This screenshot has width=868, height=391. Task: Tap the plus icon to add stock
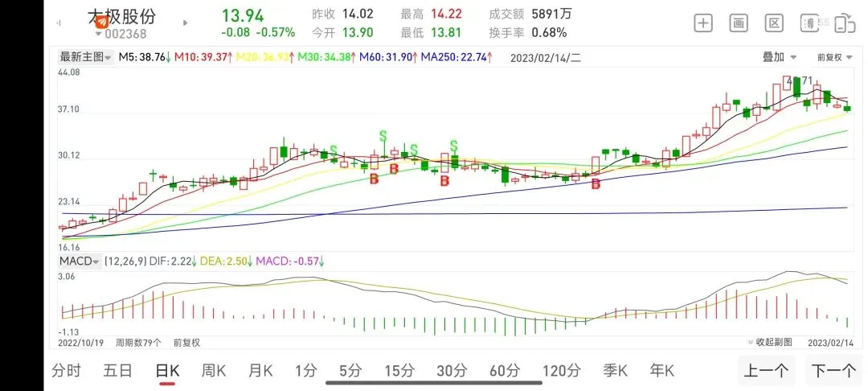click(703, 23)
